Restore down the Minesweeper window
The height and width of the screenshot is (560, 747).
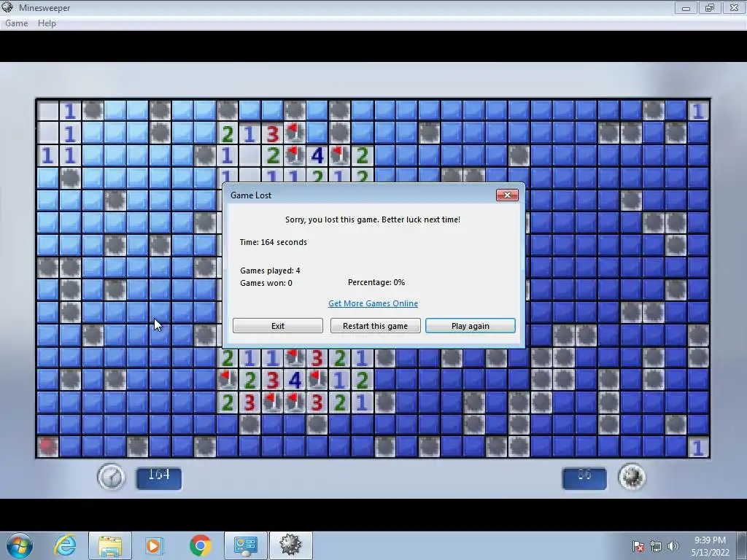point(710,7)
